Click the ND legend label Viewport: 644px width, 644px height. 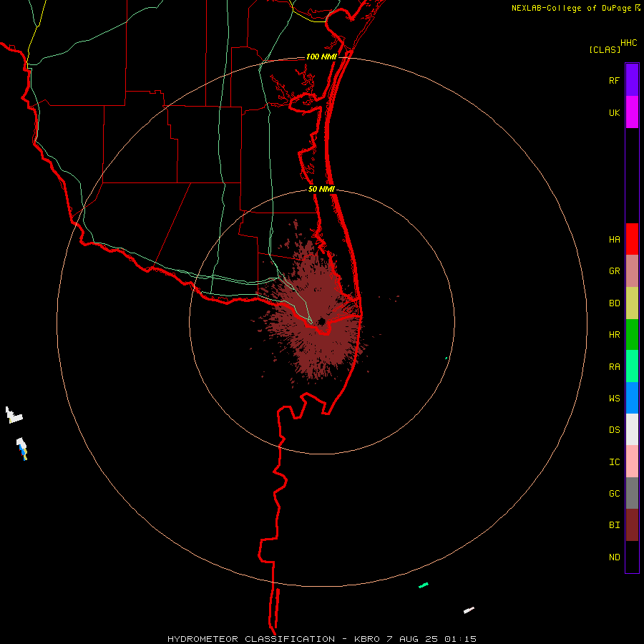614,557
